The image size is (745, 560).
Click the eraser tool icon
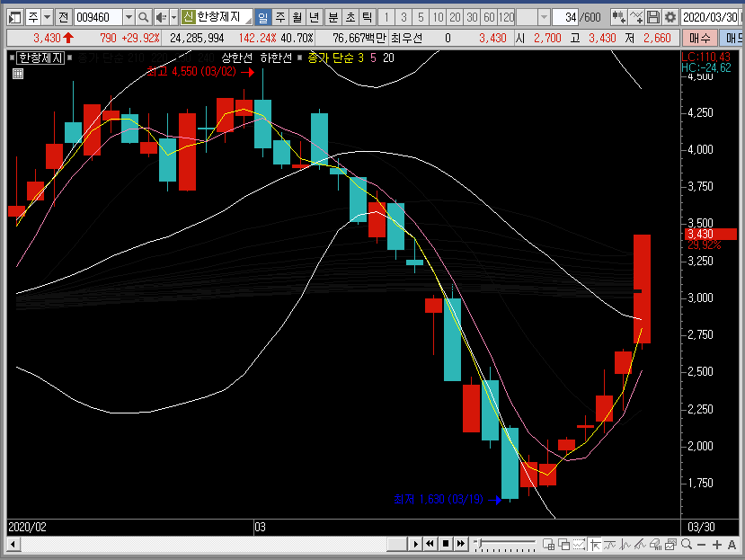[x=655, y=545]
